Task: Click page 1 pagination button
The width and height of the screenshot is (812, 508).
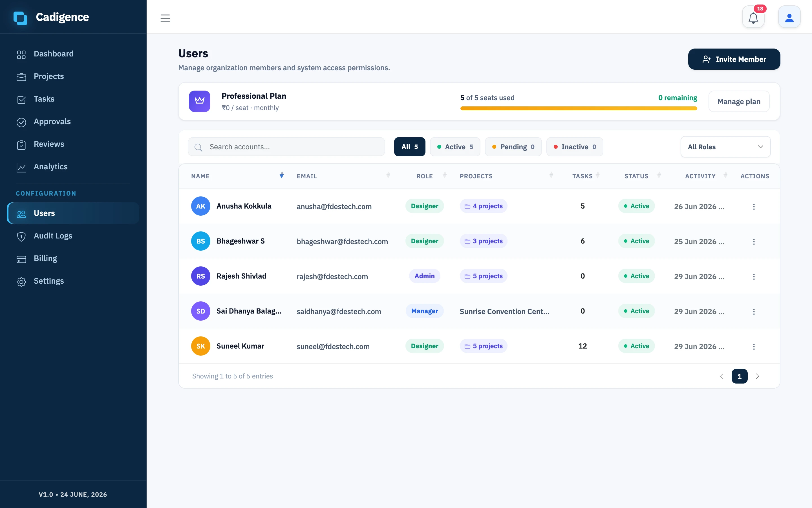Action: pyautogui.click(x=740, y=376)
